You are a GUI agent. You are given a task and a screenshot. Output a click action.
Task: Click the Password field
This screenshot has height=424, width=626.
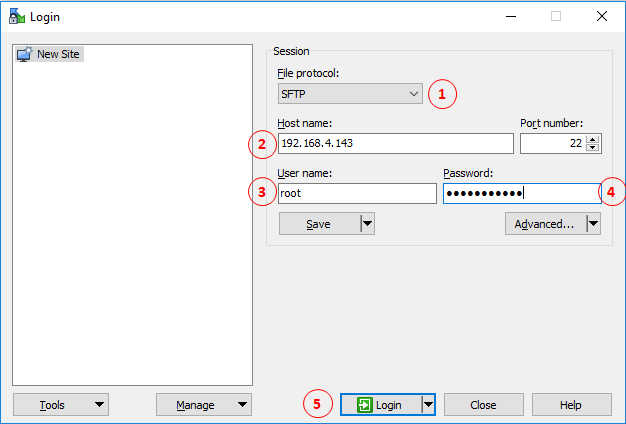[x=521, y=194]
